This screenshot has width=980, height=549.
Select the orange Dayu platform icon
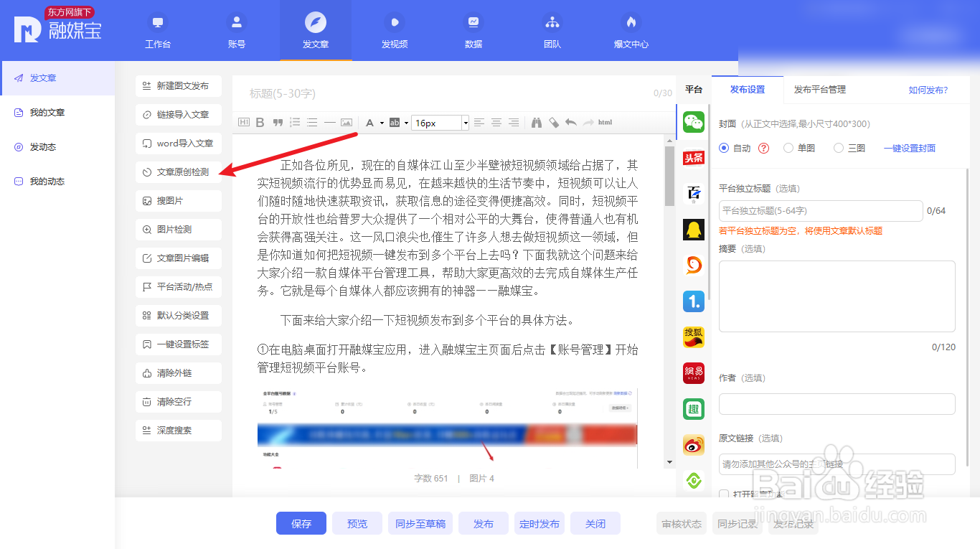[694, 266]
